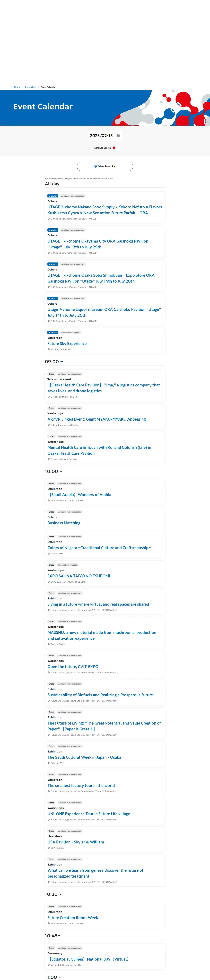Click the list icon on View Event List
The image size is (210, 980).
95,166
